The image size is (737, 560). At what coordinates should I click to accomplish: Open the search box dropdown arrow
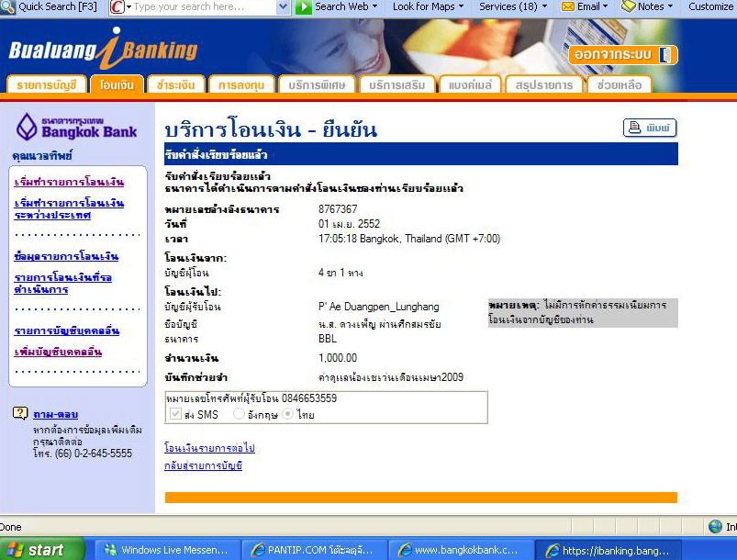pos(283,7)
